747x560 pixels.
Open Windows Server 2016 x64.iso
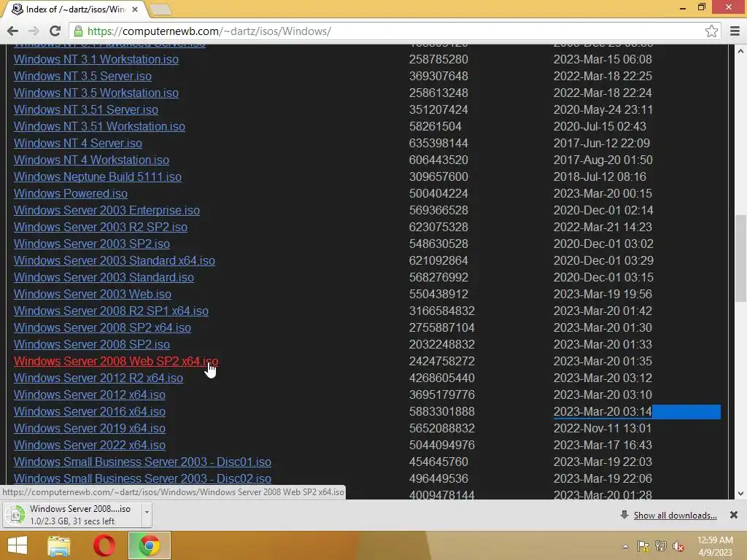point(90,411)
